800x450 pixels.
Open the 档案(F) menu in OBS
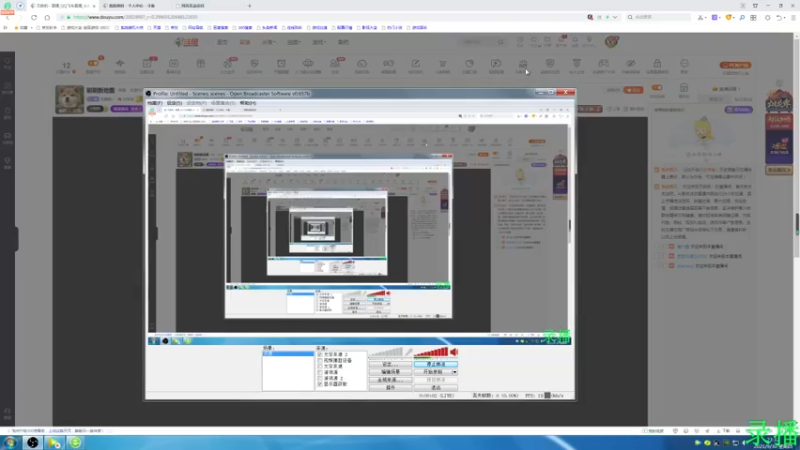point(155,103)
